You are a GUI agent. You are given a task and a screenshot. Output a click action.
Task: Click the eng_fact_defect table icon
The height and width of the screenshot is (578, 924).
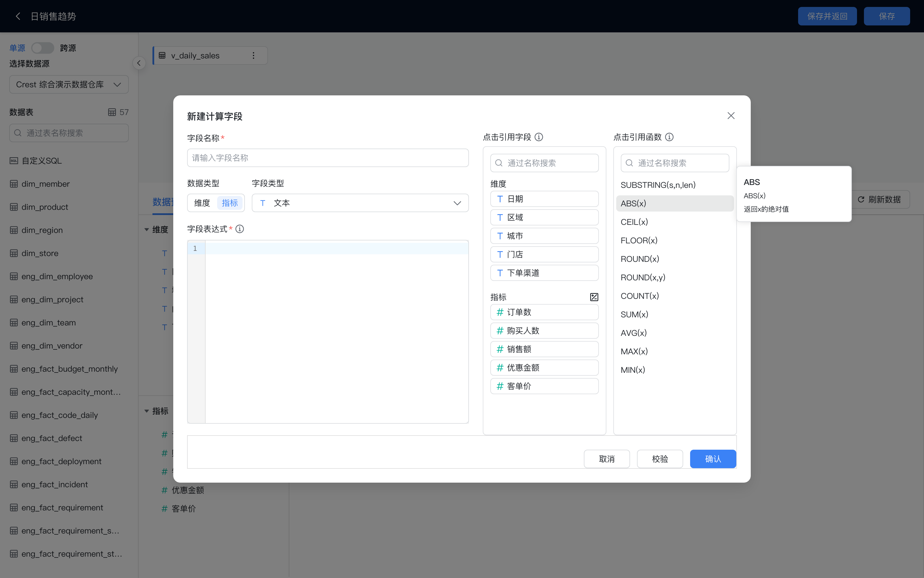14,438
